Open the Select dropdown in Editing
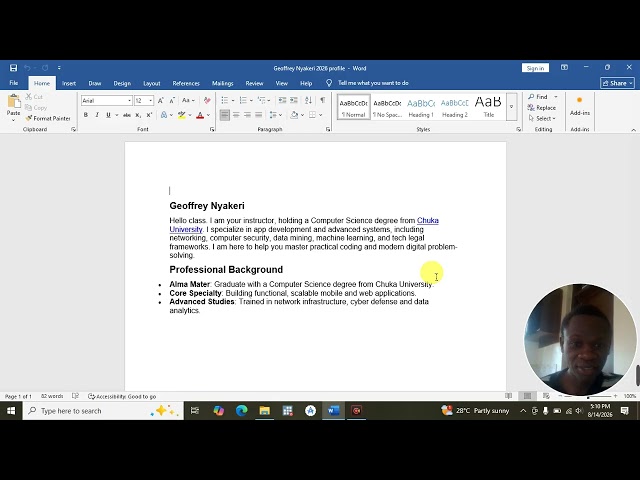Screen dimensions: 640x480 coord(542,118)
